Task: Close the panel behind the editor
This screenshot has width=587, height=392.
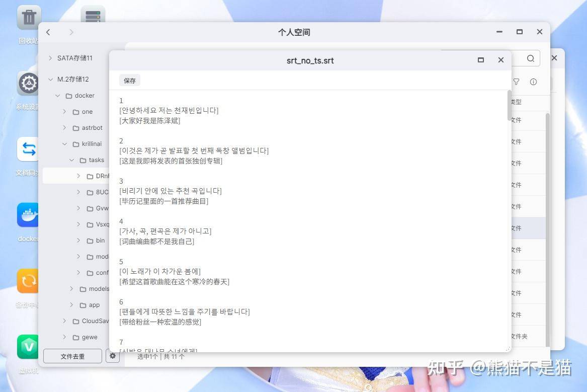Action: coord(554,58)
